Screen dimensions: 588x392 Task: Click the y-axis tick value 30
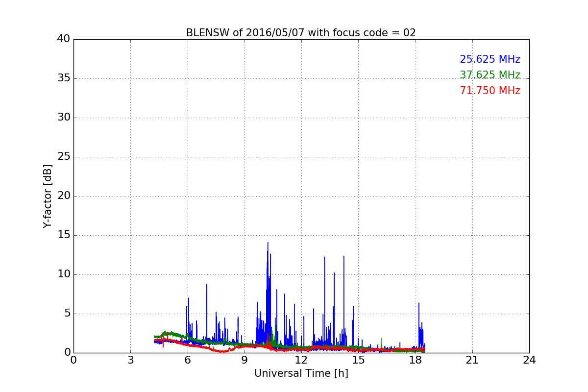[64, 118]
